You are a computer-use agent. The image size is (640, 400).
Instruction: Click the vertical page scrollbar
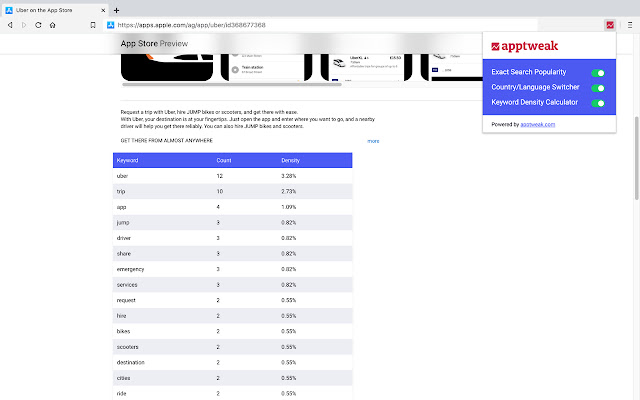[x=636, y=158]
